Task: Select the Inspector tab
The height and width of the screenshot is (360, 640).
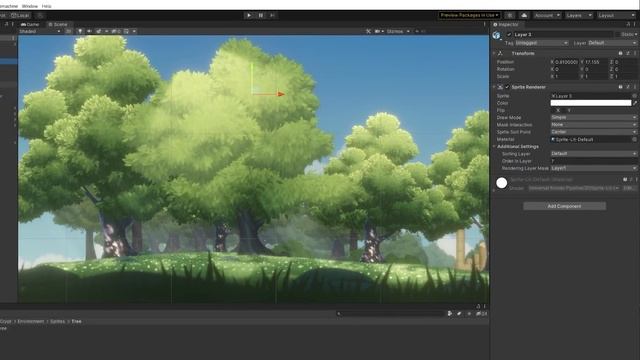Action: click(506, 24)
